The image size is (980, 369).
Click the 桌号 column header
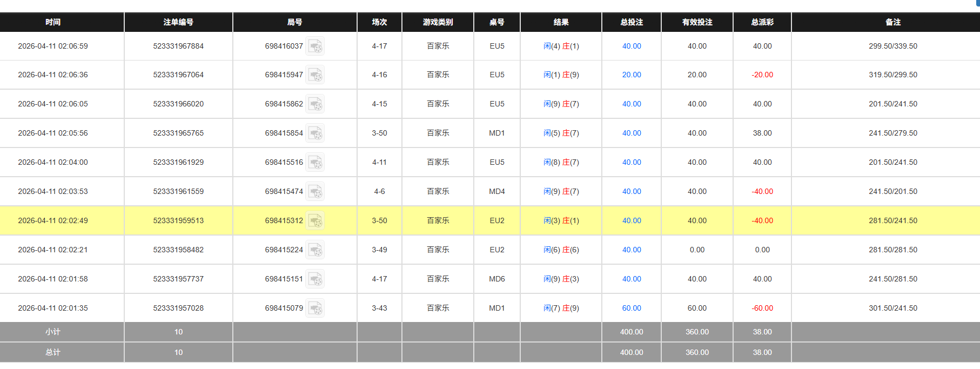coord(496,22)
